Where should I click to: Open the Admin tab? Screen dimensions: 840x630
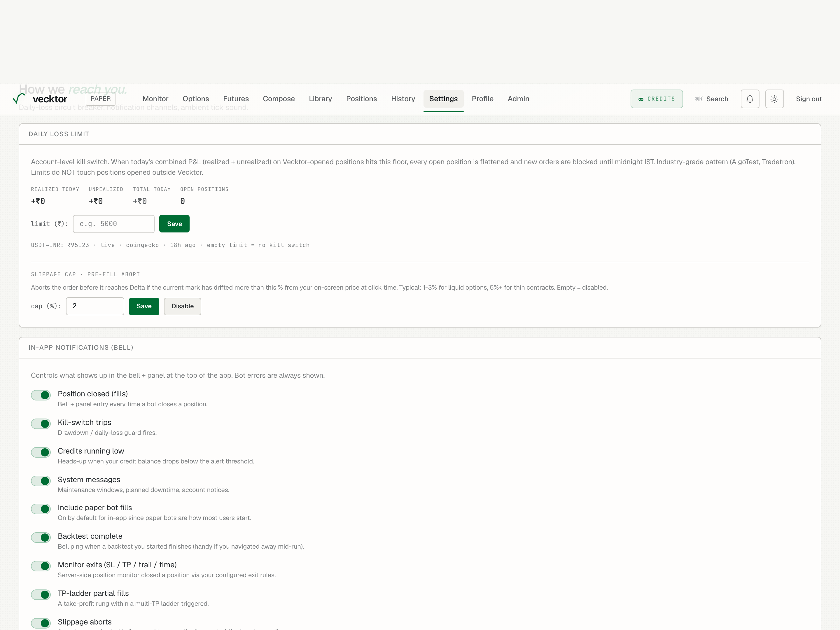[x=518, y=99]
